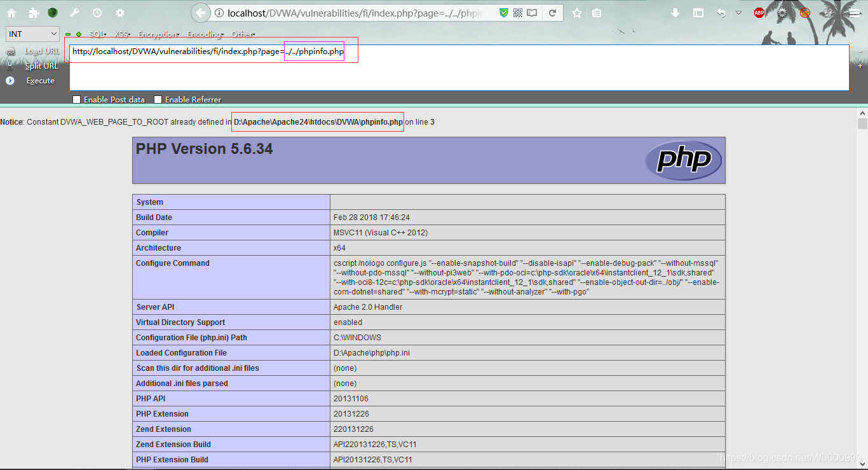Show site information for localhost
Screen dimensions: 868x470
click(219, 13)
